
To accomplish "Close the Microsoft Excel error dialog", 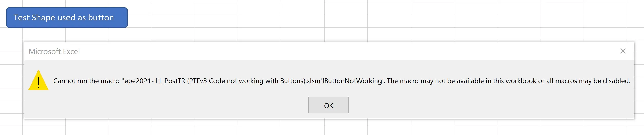I will (623, 51).
